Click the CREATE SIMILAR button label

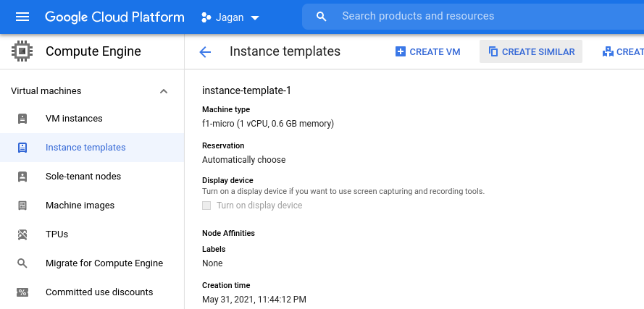pyautogui.click(x=538, y=52)
